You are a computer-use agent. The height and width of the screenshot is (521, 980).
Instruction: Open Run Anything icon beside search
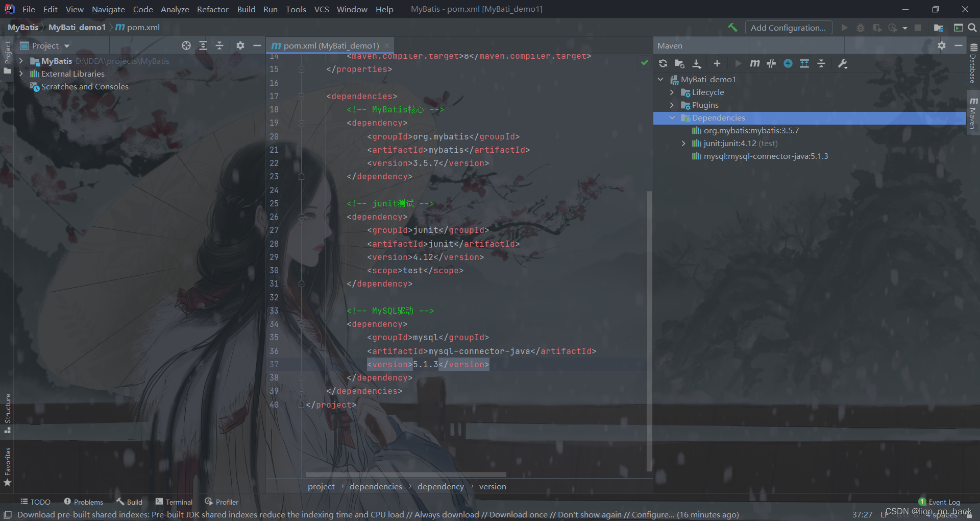(958, 28)
